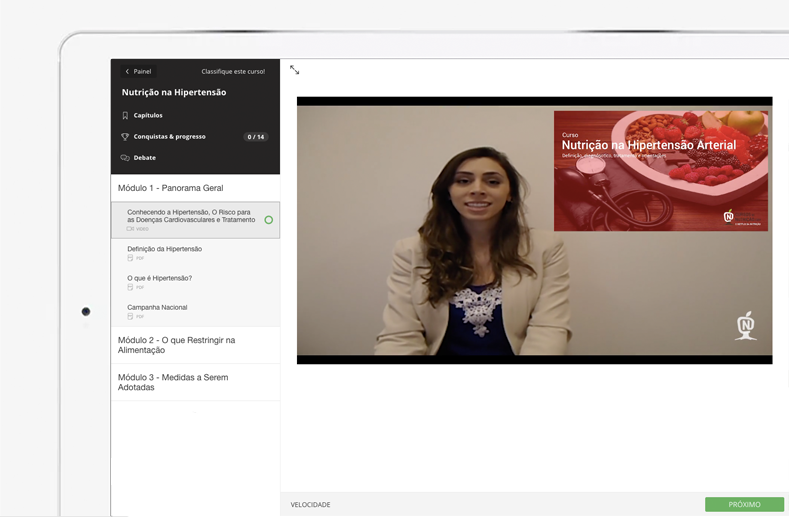Screen dimensions: 789x517
Task: Open the VELOCIDADE speed control
Action: tap(310, 504)
